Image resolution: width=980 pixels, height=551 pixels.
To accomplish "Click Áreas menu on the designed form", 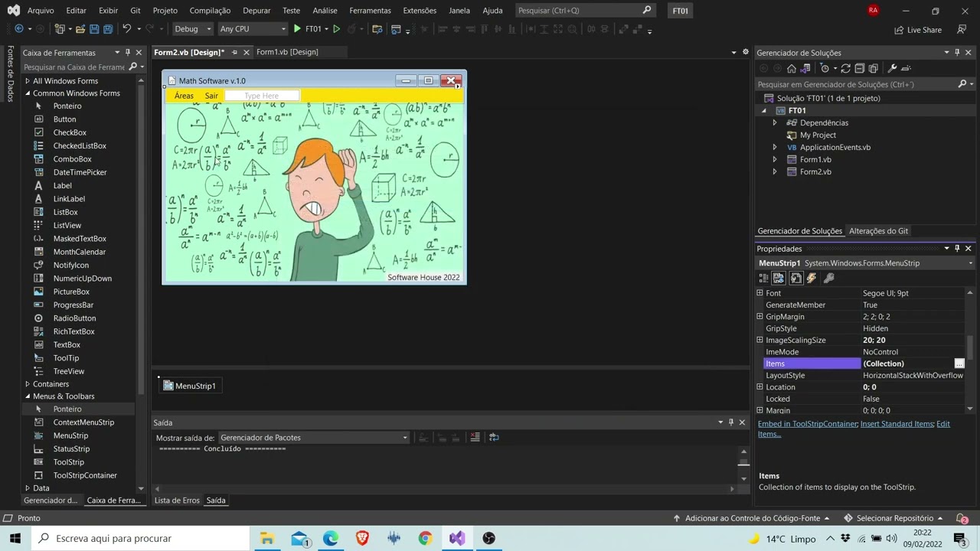I will pos(184,96).
